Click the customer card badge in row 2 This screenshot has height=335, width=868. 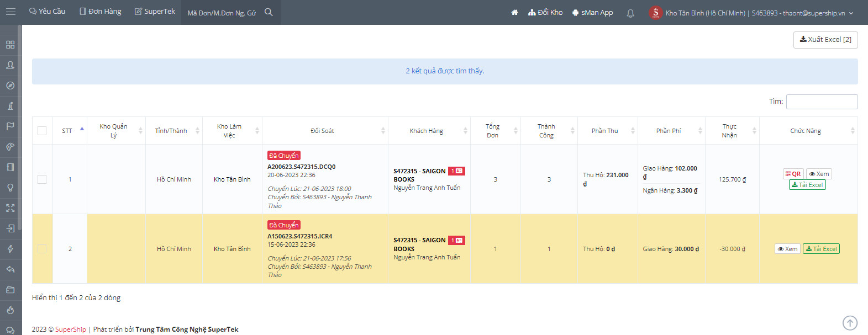point(456,241)
